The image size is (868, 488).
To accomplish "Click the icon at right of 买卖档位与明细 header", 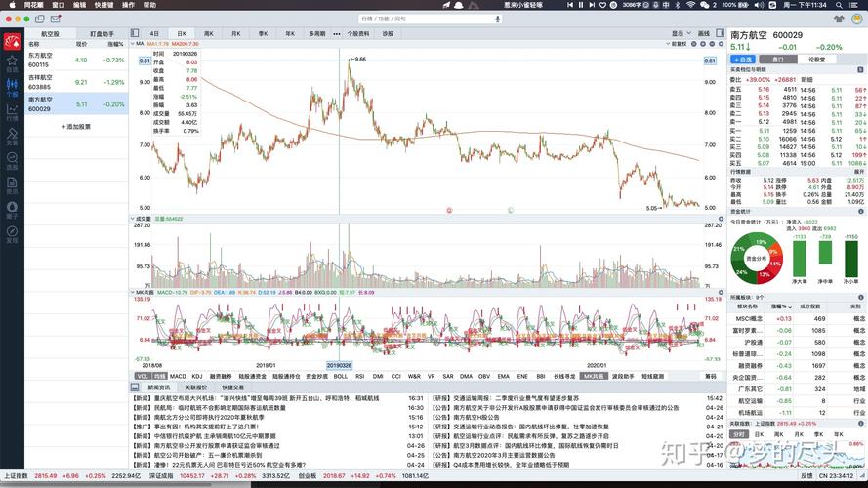I will tap(860, 69).
